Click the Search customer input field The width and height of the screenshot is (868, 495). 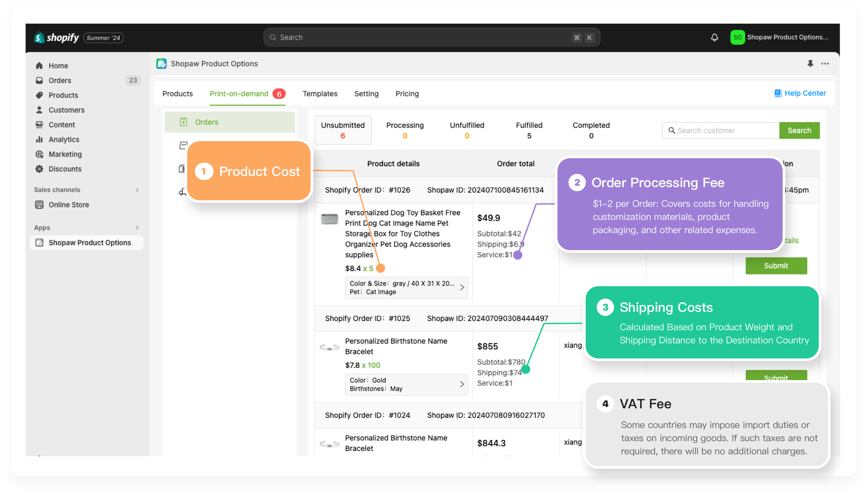(x=721, y=131)
